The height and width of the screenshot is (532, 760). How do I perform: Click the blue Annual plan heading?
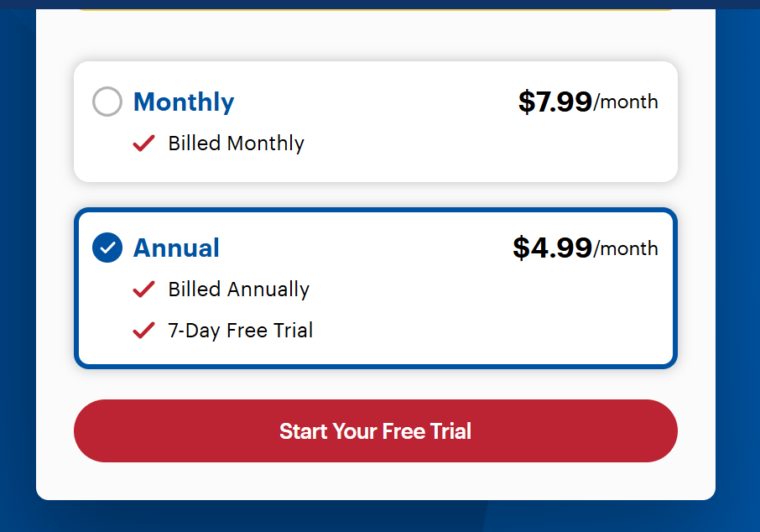176,248
